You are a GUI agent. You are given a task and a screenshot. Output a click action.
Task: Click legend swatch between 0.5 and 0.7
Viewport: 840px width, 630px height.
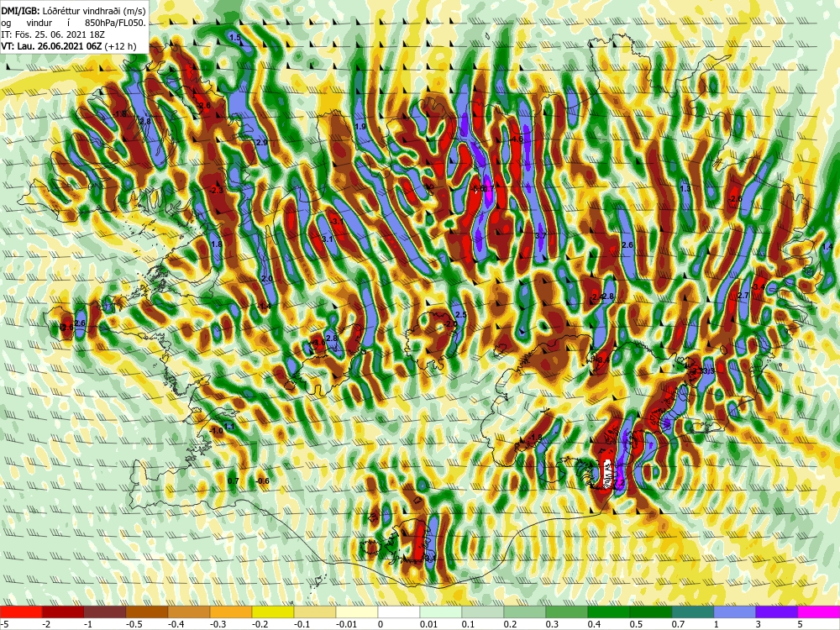[x=651, y=612]
